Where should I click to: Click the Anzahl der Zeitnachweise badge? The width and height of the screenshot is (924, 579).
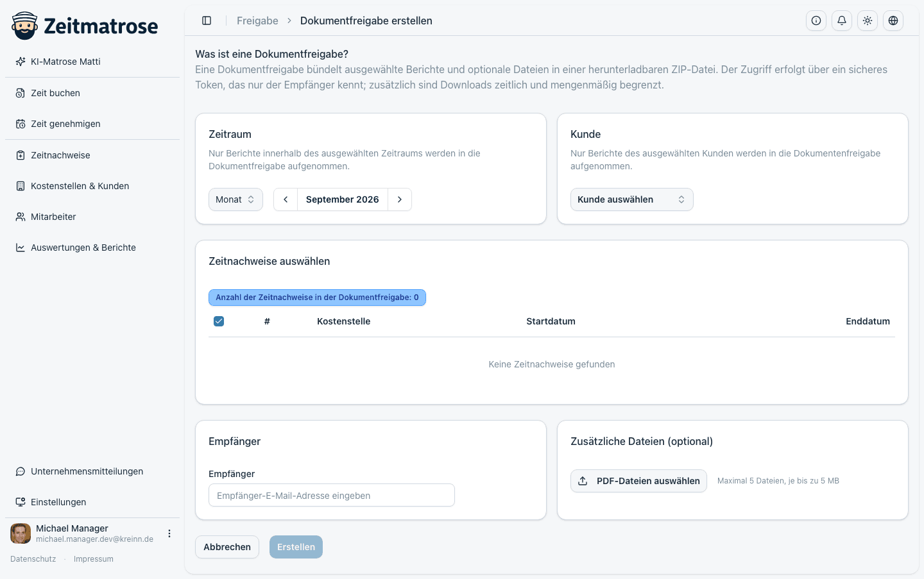point(317,298)
